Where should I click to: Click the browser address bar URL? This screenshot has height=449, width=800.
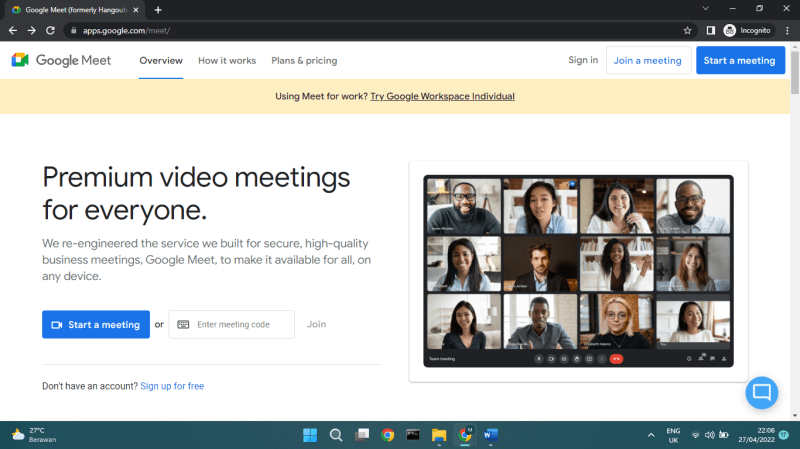[126, 31]
